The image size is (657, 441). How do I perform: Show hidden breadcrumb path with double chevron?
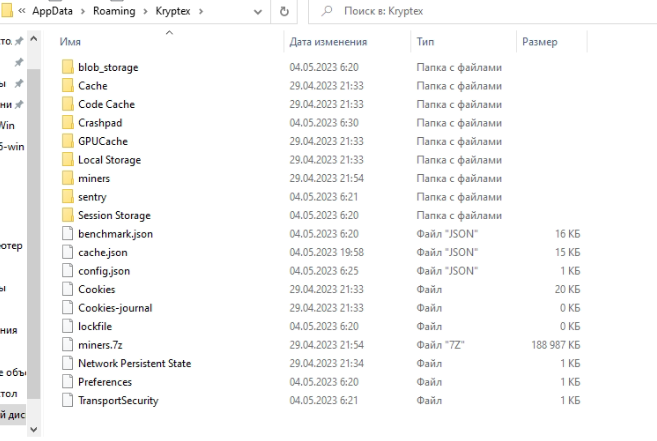coord(21,11)
